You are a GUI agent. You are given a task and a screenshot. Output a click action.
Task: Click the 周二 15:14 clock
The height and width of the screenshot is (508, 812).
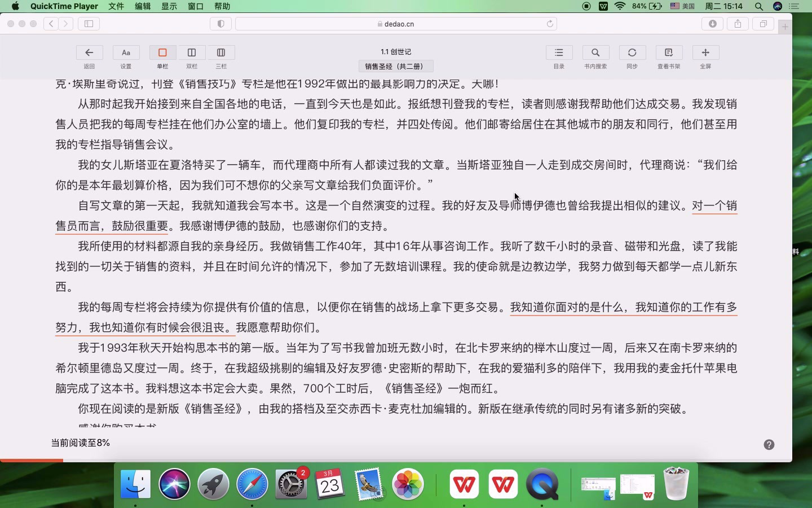[724, 6]
